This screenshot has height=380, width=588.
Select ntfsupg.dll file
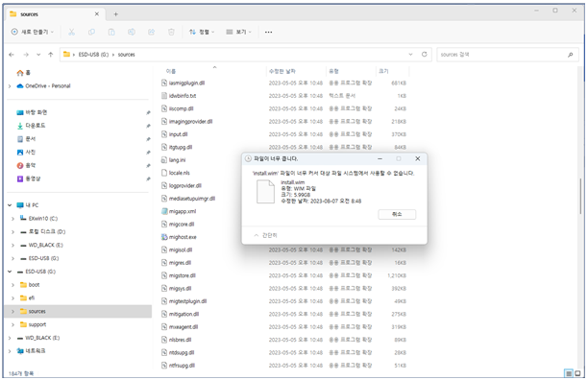pos(178,366)
